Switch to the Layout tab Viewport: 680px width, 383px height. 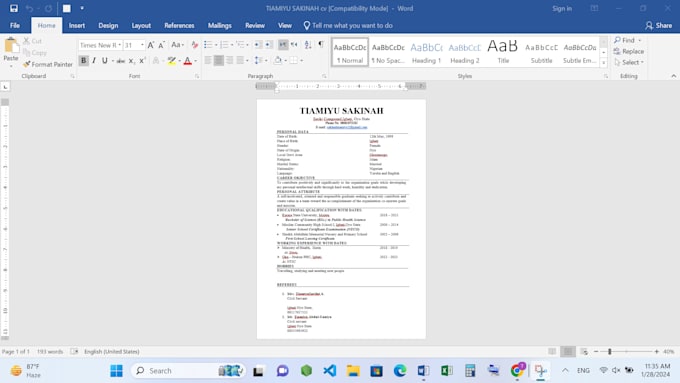tap(141, 26)
